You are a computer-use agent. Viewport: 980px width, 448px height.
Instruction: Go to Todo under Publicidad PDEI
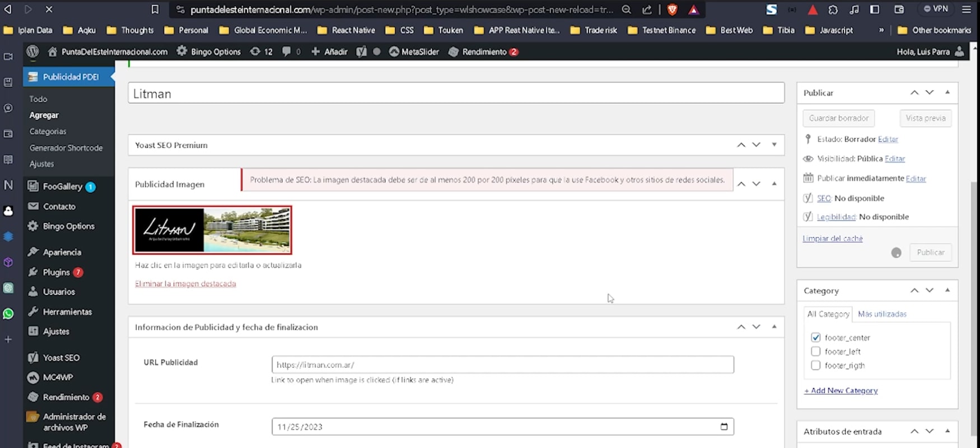(38, 99)
